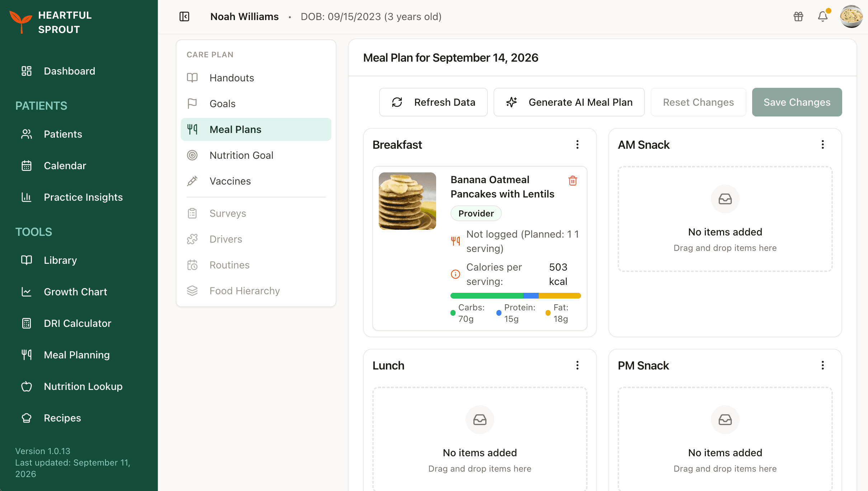The image size is (868, 491).
Task: Click Banana Oatmeal Pancakes title
Action: 502,187
